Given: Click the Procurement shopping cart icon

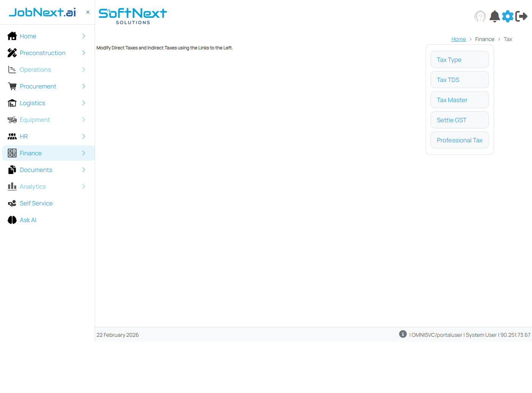Looking at the screenshot, I should (x=12, y=86).
